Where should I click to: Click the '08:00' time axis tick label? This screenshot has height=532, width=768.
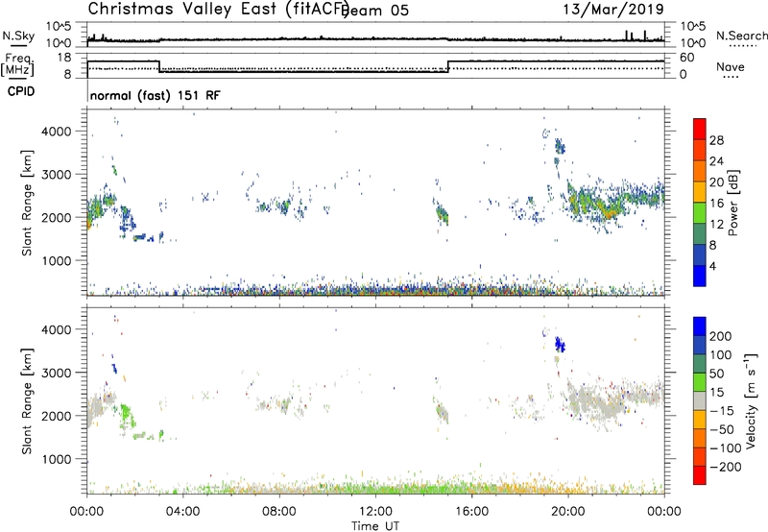click(279, 512)
